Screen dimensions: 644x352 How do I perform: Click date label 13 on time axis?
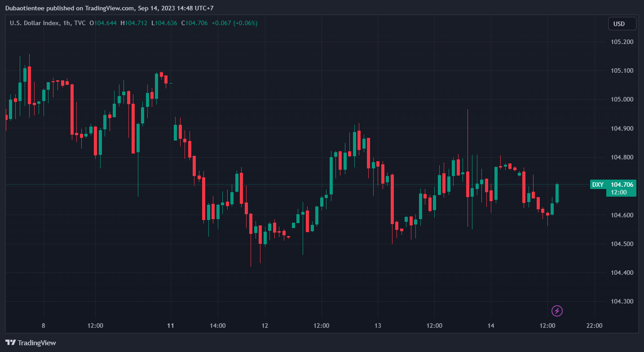[378, 326]
